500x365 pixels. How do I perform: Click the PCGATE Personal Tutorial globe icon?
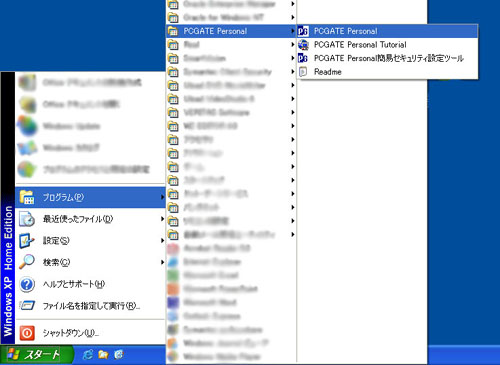(x=303, y=45)
